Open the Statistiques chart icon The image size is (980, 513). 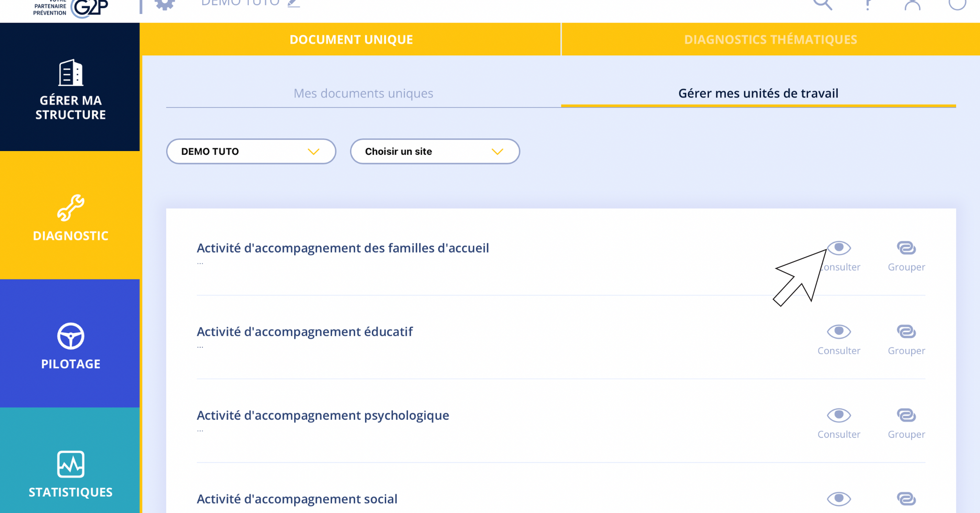pos(70,464)
